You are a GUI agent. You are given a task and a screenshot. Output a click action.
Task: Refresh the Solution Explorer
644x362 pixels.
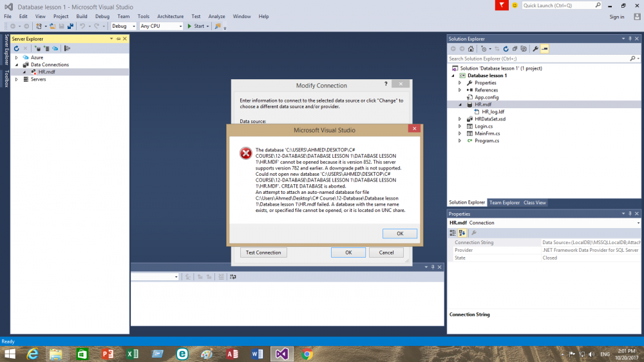click(506, 49)
